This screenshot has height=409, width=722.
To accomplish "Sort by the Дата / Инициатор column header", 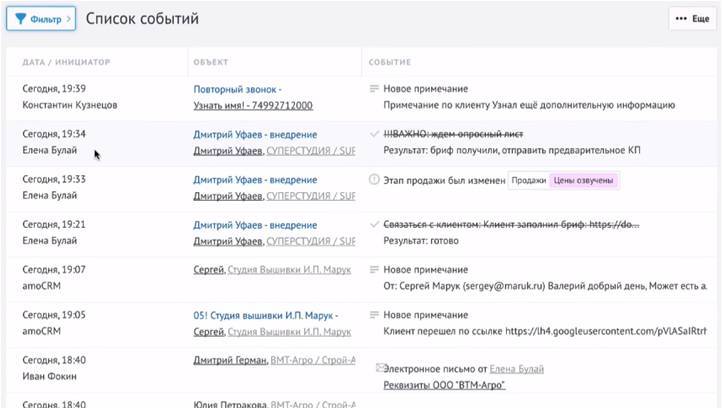I will [66, 62].
